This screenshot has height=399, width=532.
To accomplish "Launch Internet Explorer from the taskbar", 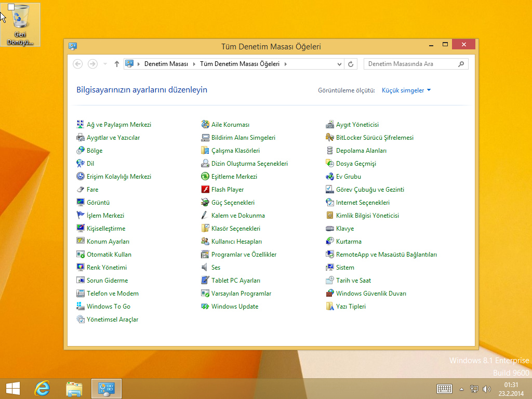I will [x=42, y=388].
